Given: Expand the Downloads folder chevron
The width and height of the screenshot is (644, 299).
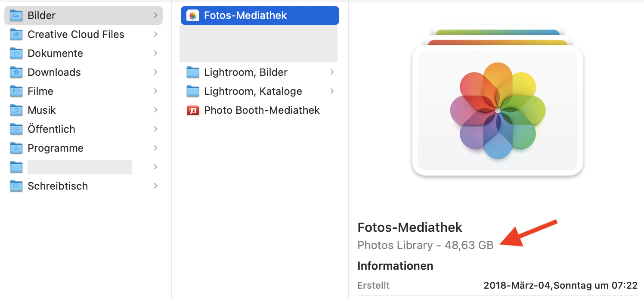Looking at the screenshot, I should point(155,72).
